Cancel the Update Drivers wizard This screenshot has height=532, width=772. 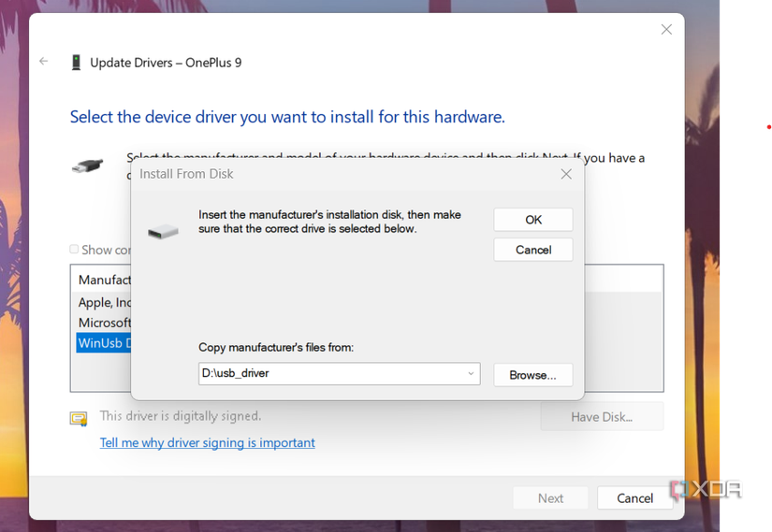pos(634,498)
